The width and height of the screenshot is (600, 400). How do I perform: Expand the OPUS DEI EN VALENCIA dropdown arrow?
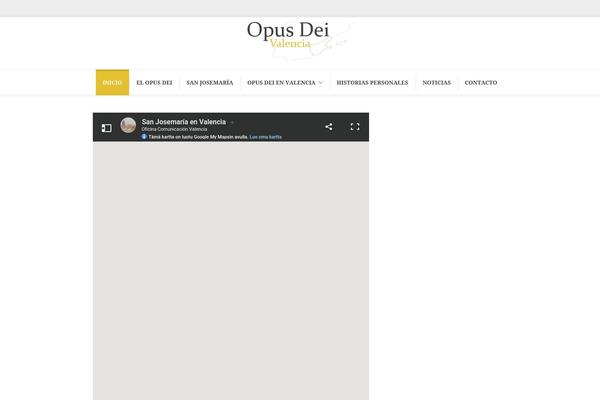321,83
